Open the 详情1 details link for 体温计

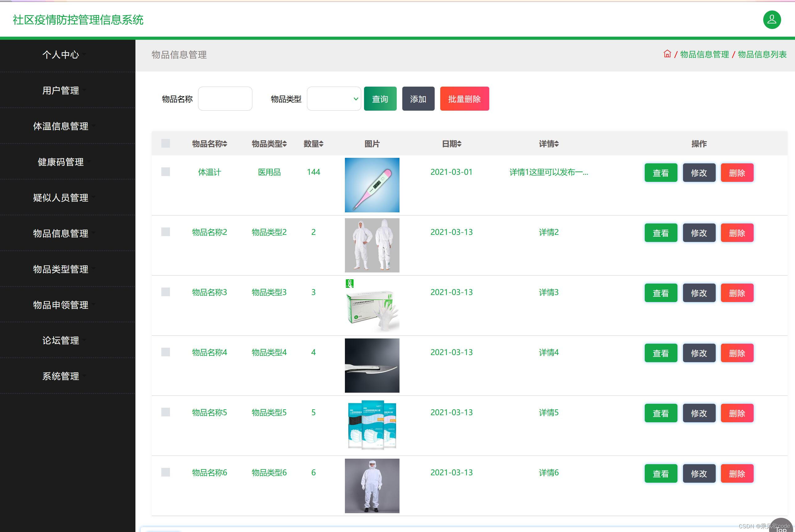click(548, 172)
